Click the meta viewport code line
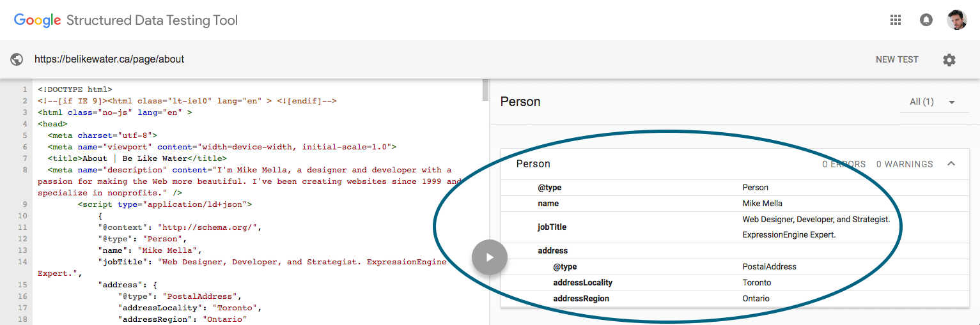 click(x=222, y=147)
